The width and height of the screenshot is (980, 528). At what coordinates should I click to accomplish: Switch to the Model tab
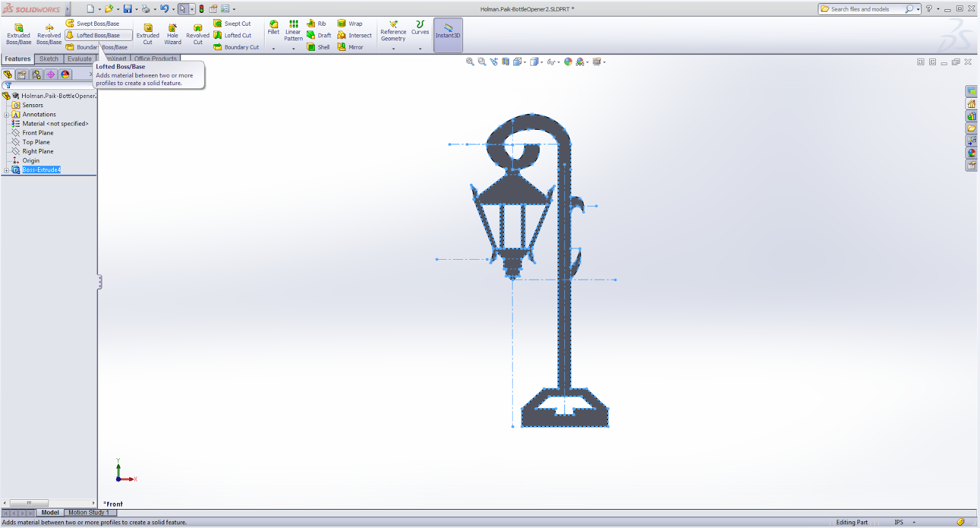[x=50, y=513]
